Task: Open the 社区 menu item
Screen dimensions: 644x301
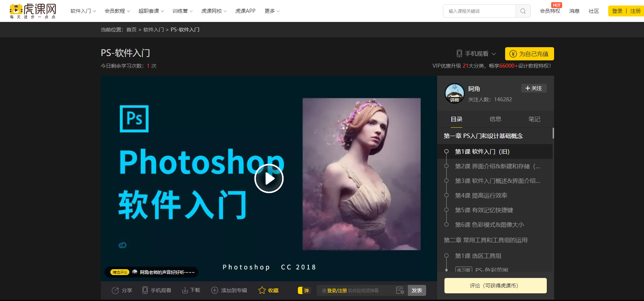Action: (x=594, y=11)
